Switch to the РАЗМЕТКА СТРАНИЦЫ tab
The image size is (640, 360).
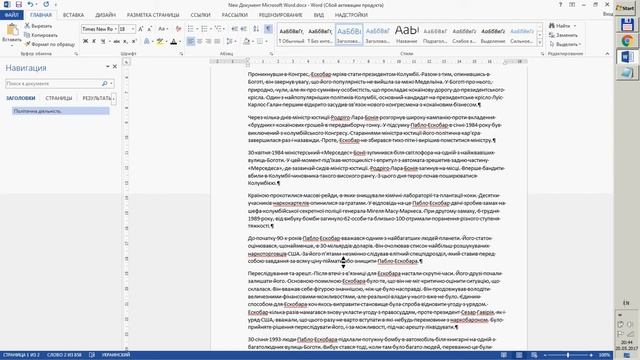coord(153,15)
